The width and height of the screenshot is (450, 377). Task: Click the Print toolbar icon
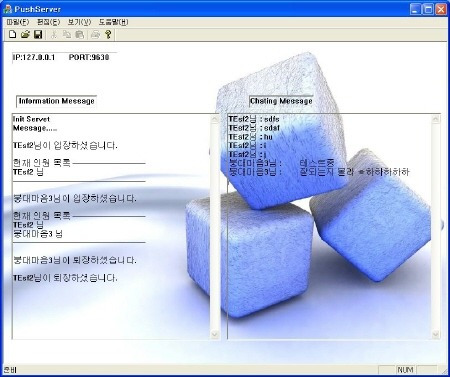(95, 34)
